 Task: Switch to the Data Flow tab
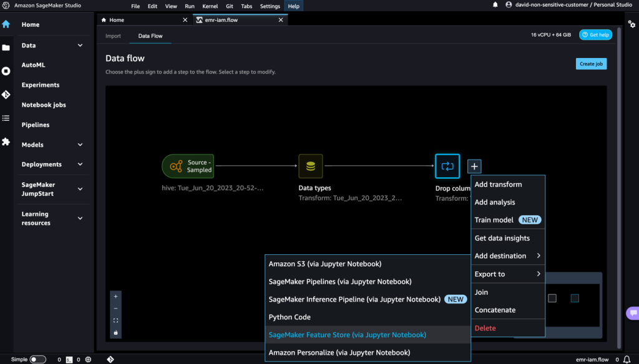pyautogui.click(x=150, y=36)
